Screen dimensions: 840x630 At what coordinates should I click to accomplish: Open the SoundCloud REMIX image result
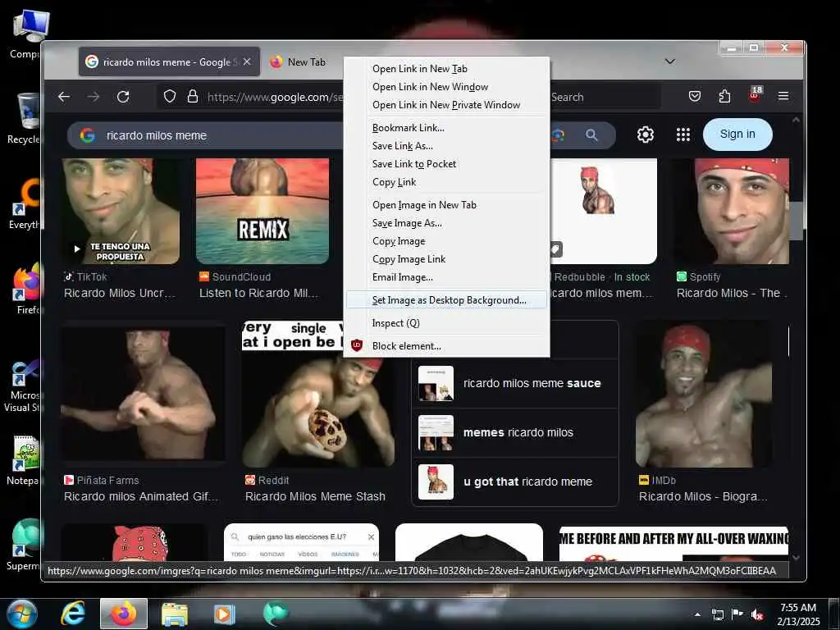[262, 211]
